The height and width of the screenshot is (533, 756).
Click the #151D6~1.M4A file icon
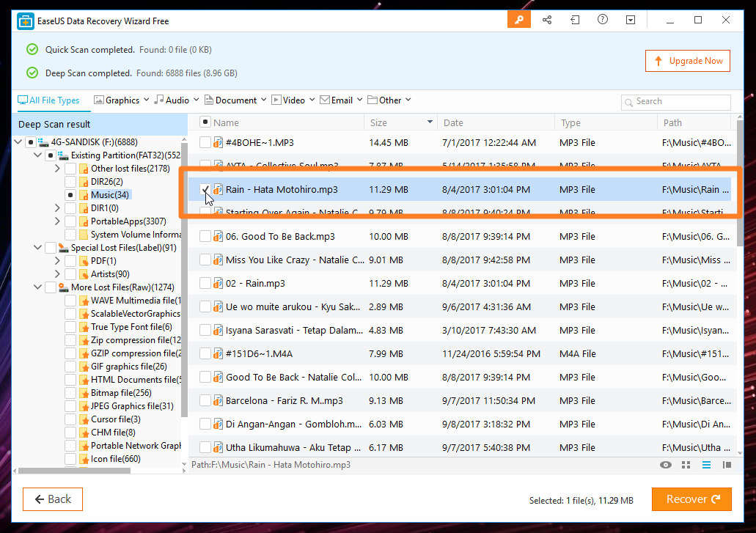pyautogui.click(x=219, y=353)
